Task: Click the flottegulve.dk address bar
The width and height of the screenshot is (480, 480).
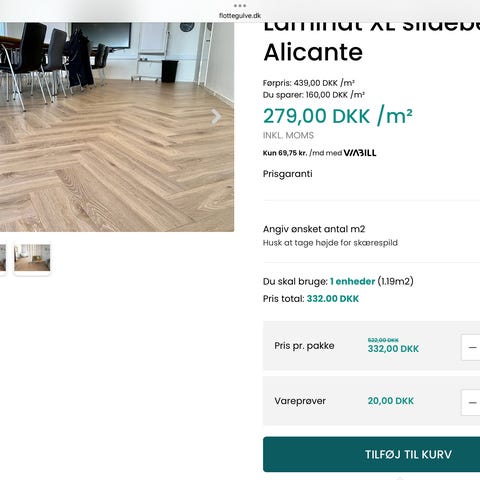Action: click(240, 15)
